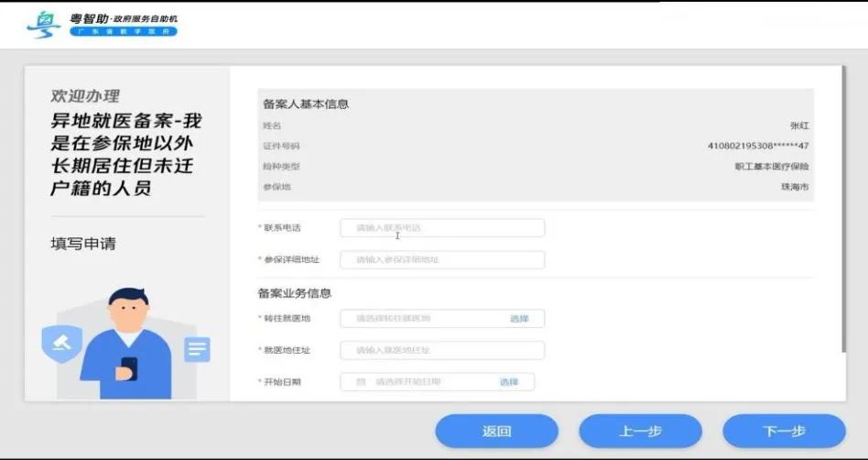Click the 职工基本医疗保险 value
This screenshot has height=460, width=868.
click(x=772, y=166)
